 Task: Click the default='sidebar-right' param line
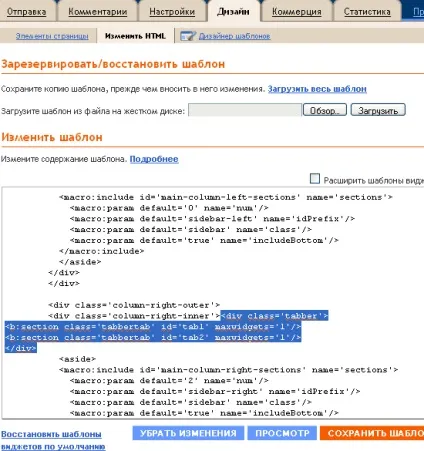[215, 391]
